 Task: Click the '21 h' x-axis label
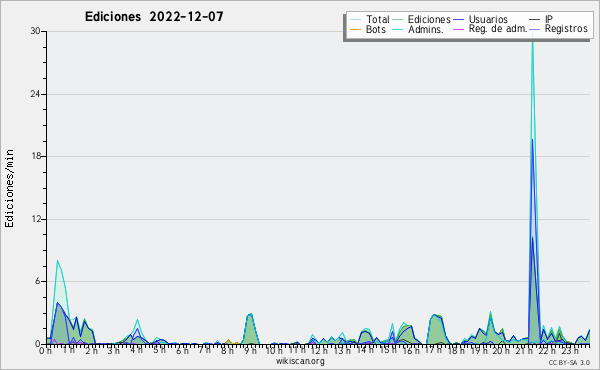click(524, 350)
